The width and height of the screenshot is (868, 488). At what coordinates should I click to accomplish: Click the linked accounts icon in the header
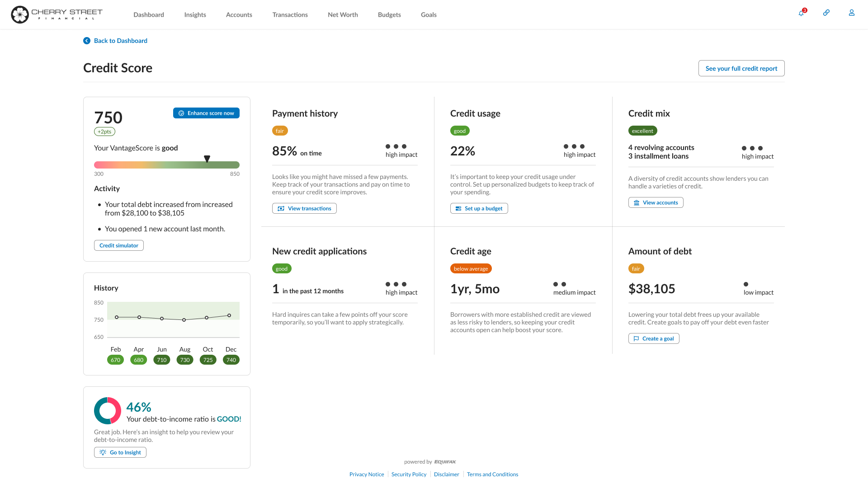point(826,13)
